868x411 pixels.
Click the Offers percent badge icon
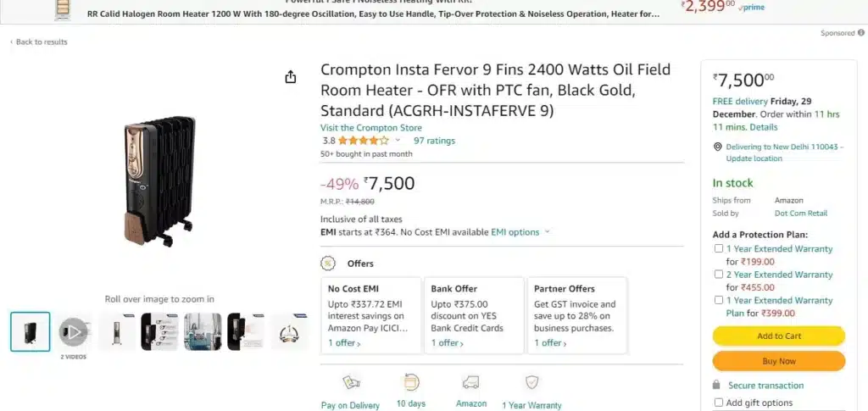click(328, 264)
